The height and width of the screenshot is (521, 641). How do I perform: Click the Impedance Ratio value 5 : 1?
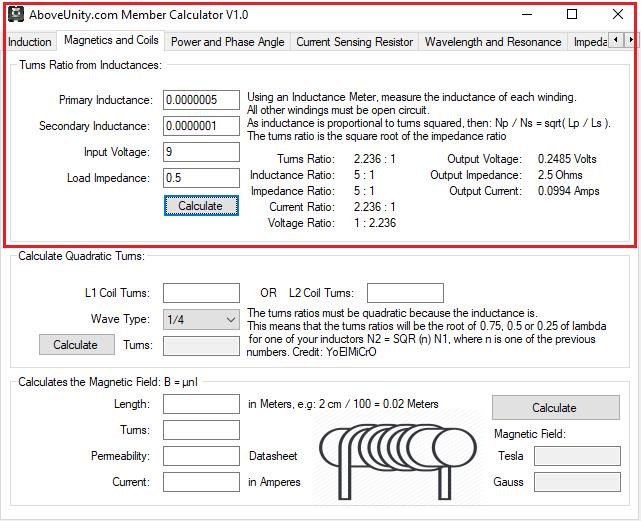364,191
